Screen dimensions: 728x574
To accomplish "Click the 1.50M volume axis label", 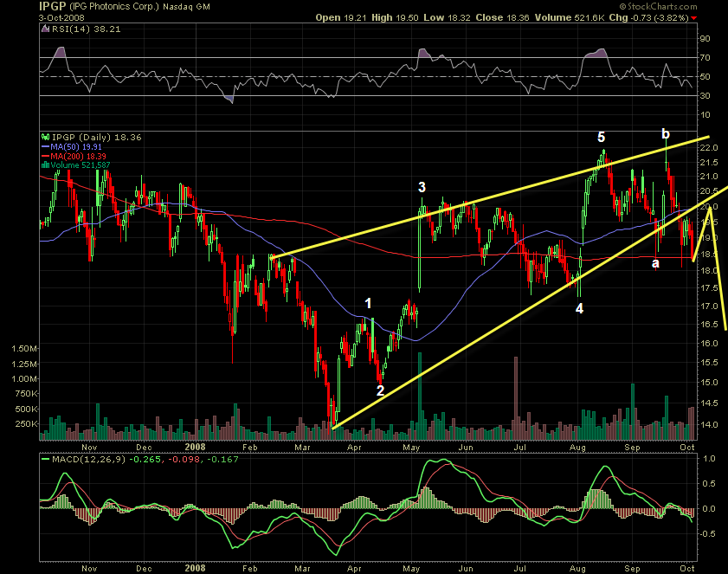I will 24,349.
